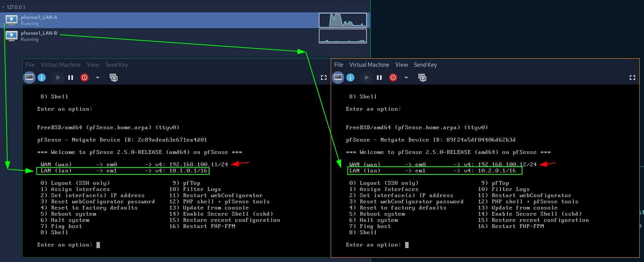
Task: Shut down the left virtual machine
Action: tap(85, 78)
